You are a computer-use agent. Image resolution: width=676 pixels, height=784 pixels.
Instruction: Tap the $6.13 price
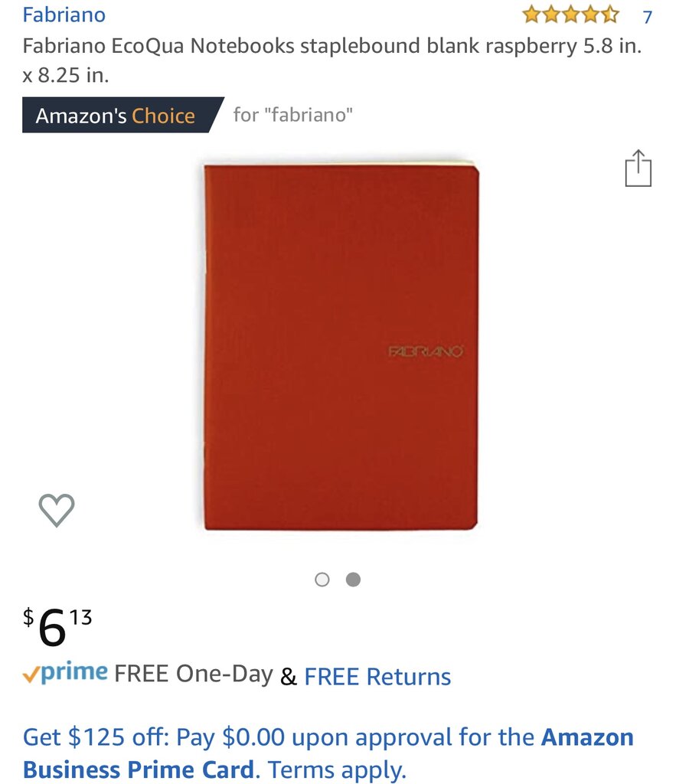[x=57, y=627]
